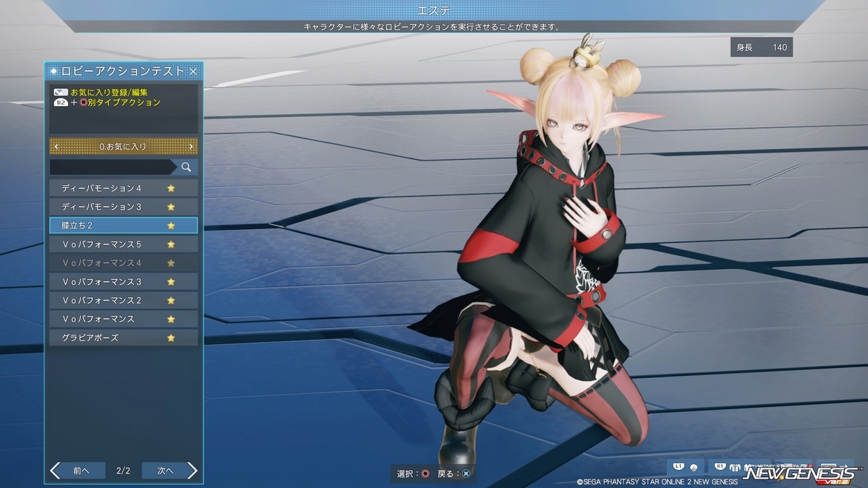Select ディーバモーション4 action

click(x=124, y=188)
